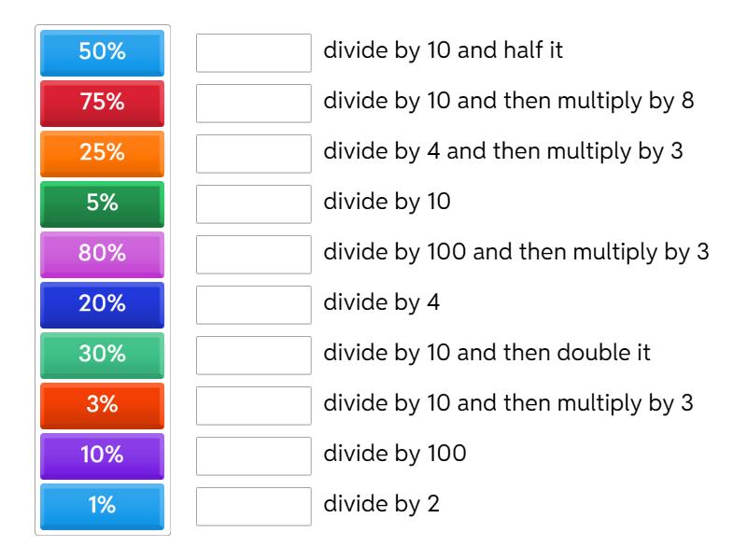Viewport: 747px width, 560px height.
Task: Choose the dark blue 20% tile
Action: pos(102,304)
